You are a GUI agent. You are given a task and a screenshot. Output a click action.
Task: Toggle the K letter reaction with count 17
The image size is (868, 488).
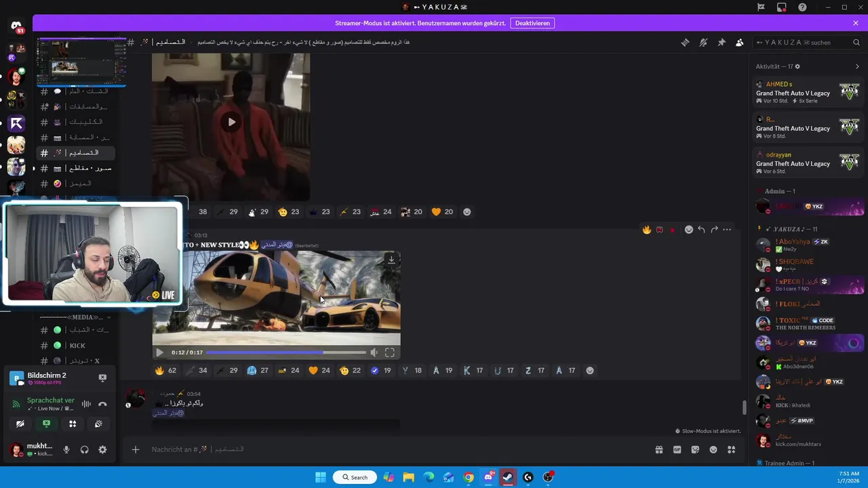point(473,371)
